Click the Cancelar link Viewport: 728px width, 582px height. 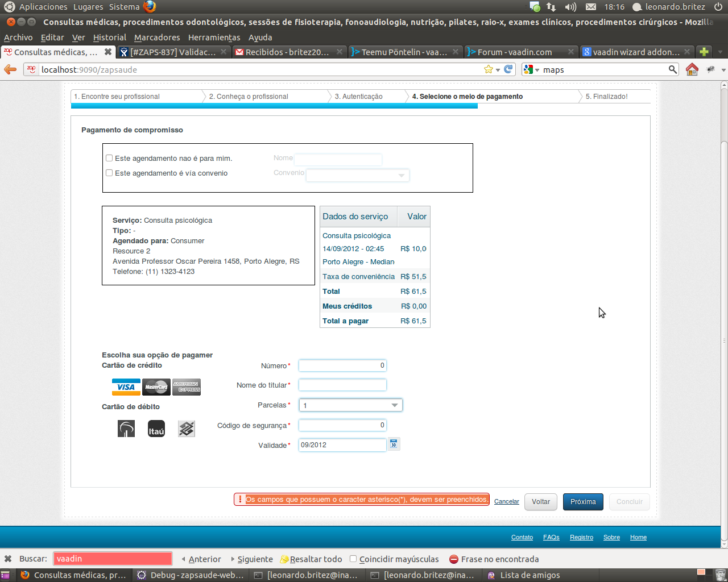(x=506, y=501)
